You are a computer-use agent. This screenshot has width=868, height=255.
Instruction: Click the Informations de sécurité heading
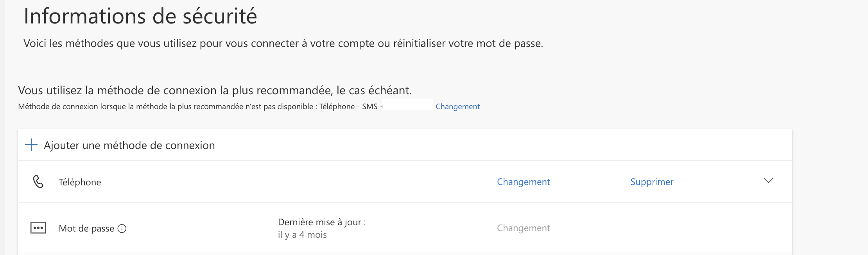(140, 16)
